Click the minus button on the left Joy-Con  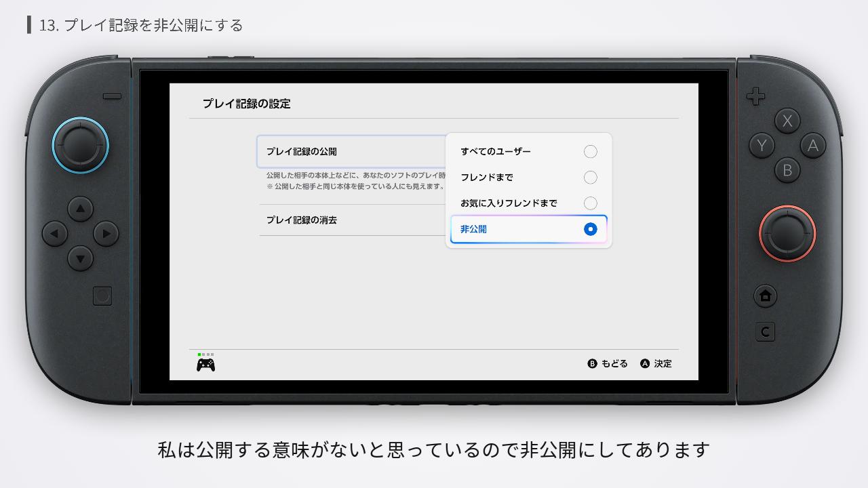coord(111,96)
